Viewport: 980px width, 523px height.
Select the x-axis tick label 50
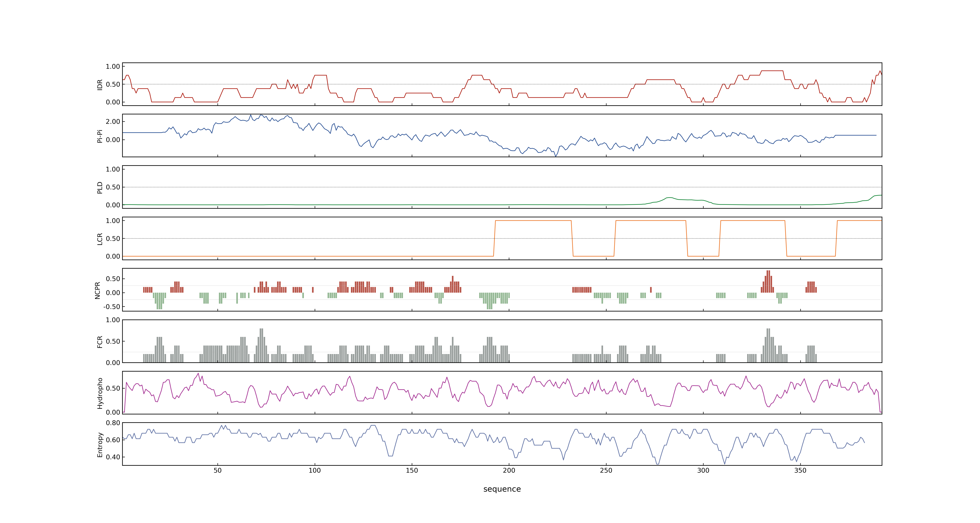tap(218, 470)
